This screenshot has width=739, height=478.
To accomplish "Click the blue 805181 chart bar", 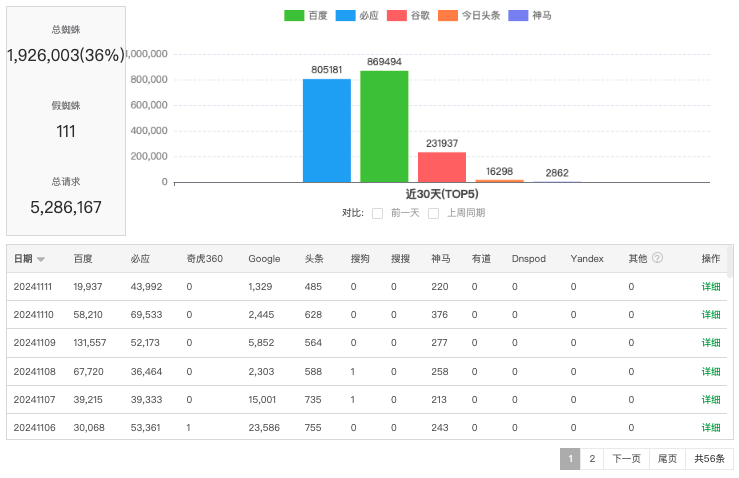I will click(327, 130).
